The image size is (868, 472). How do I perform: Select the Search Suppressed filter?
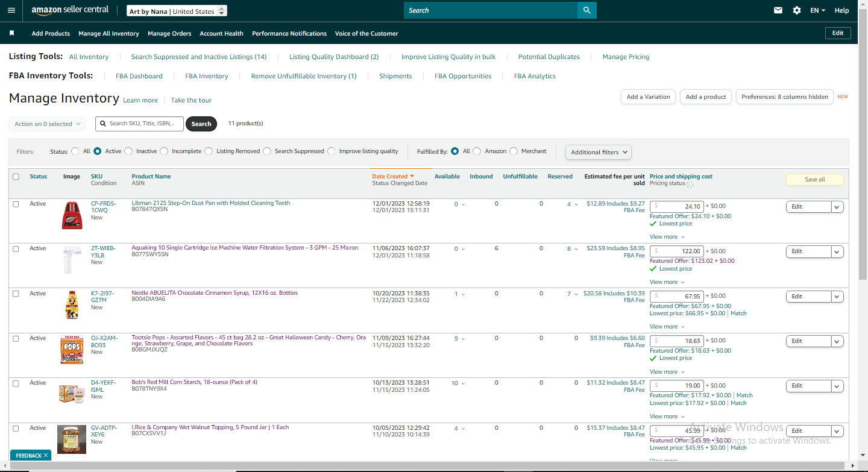coord(267,151)
